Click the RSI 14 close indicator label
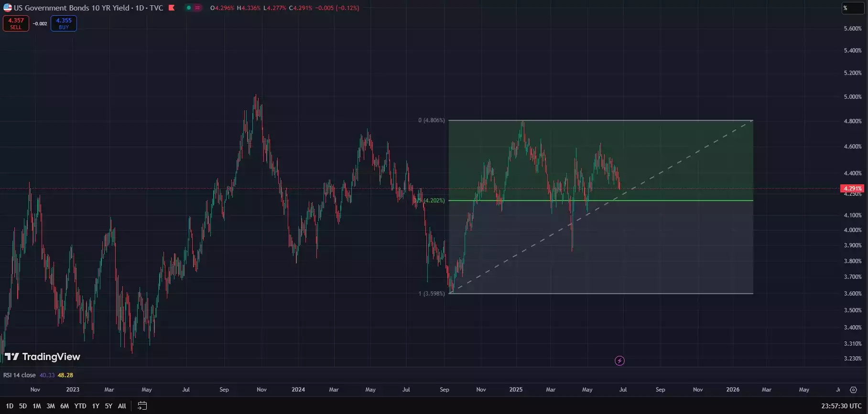Image resolution: width=868 pixels, height=414 pixels. click(x=19, y=375)
